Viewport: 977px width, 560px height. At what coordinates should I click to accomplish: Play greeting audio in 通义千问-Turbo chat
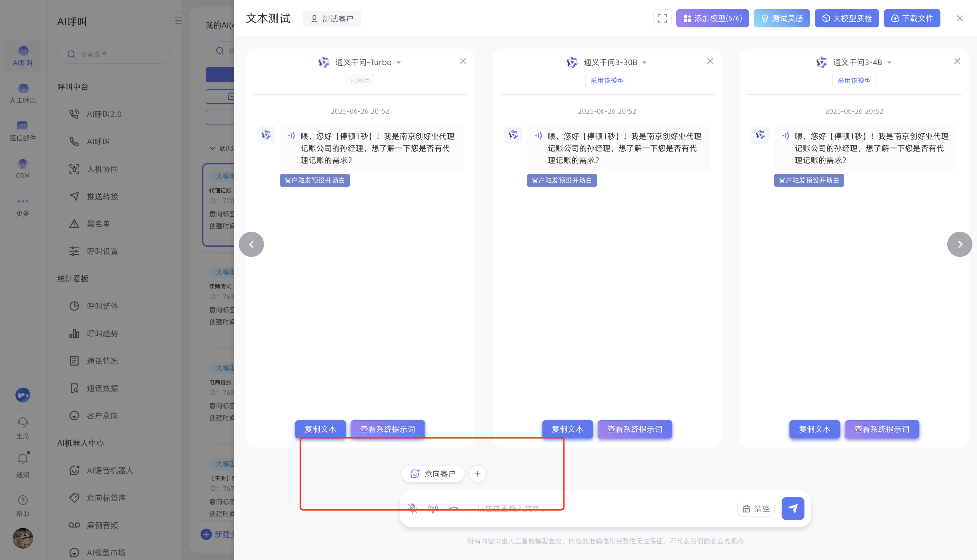[291, 135]
